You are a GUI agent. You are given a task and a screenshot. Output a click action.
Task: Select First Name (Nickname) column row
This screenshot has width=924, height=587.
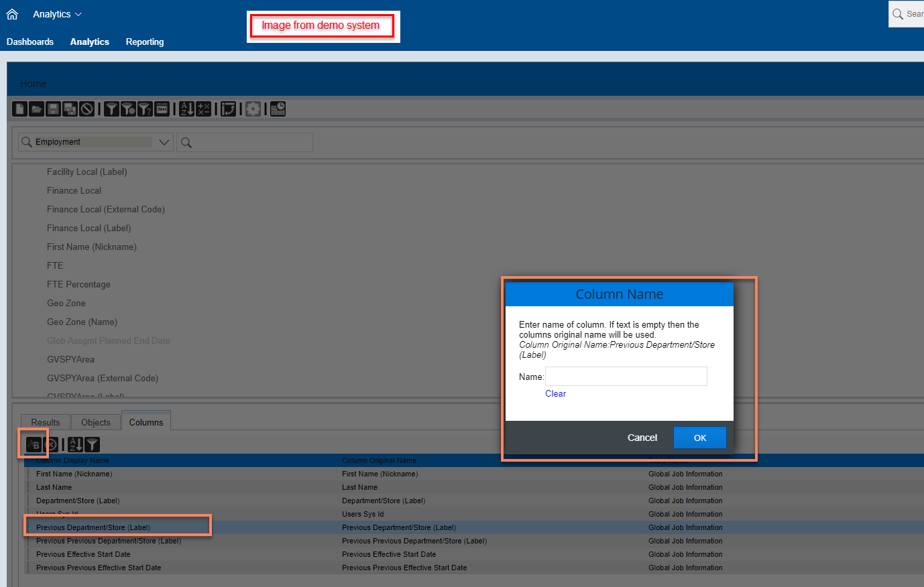click(x=74, y=474)
